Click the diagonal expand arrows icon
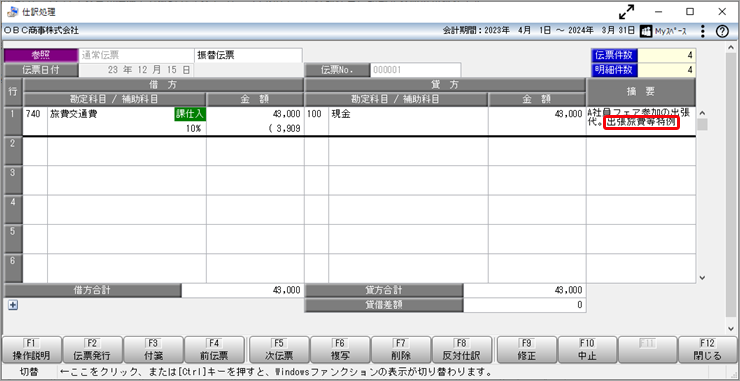 627,12
